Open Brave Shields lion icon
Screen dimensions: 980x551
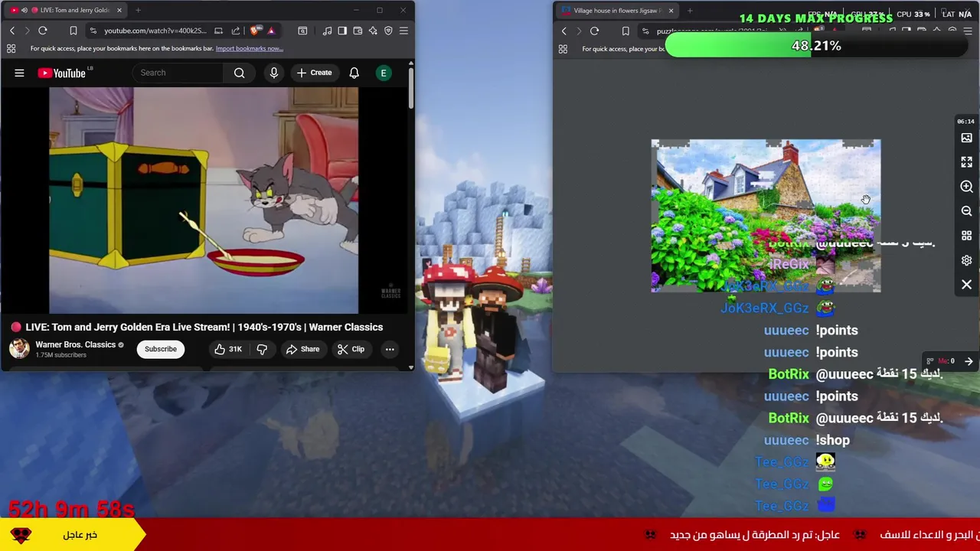(x=255, y=31)
